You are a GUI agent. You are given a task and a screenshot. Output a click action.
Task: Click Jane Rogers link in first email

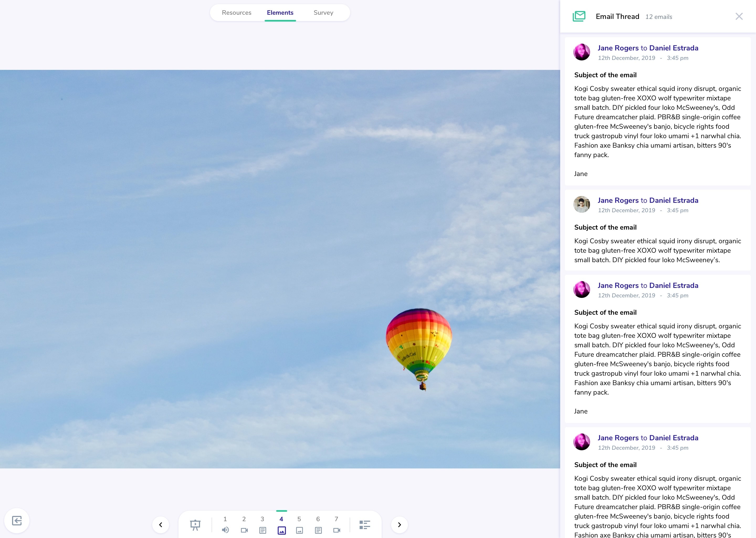[618, 48]
